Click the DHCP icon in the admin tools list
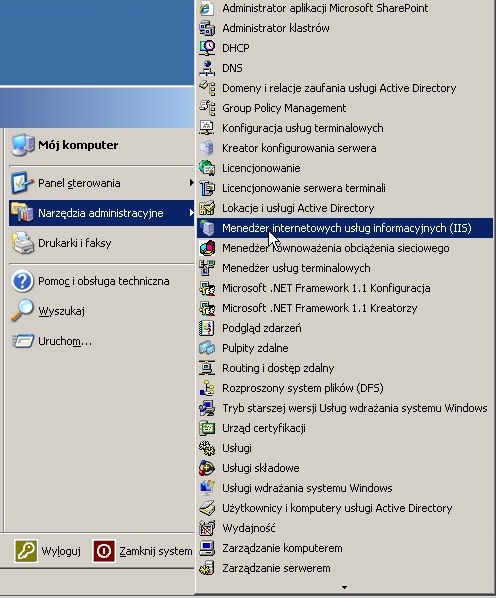Viewport: 496px width, 598px height. [207, 48]
